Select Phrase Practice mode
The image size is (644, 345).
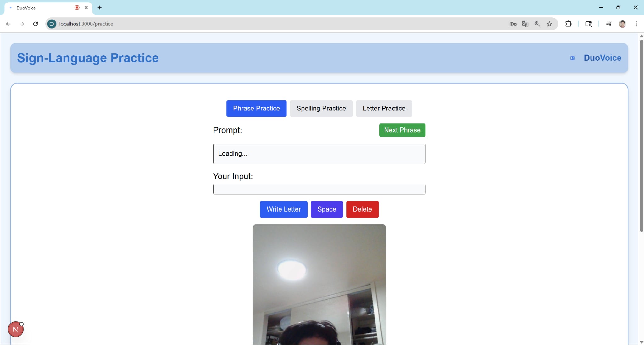256,109
